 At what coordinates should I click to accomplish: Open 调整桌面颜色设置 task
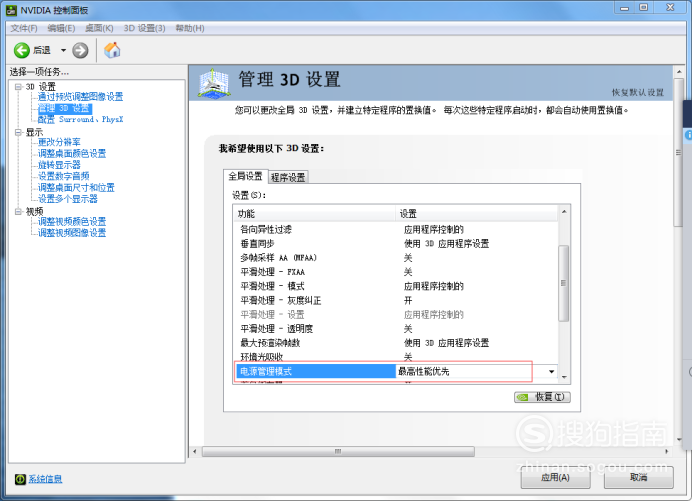[72, 153]
